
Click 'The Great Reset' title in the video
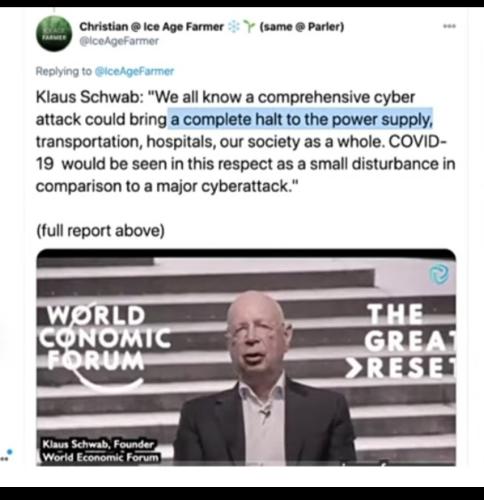[410, 342]
